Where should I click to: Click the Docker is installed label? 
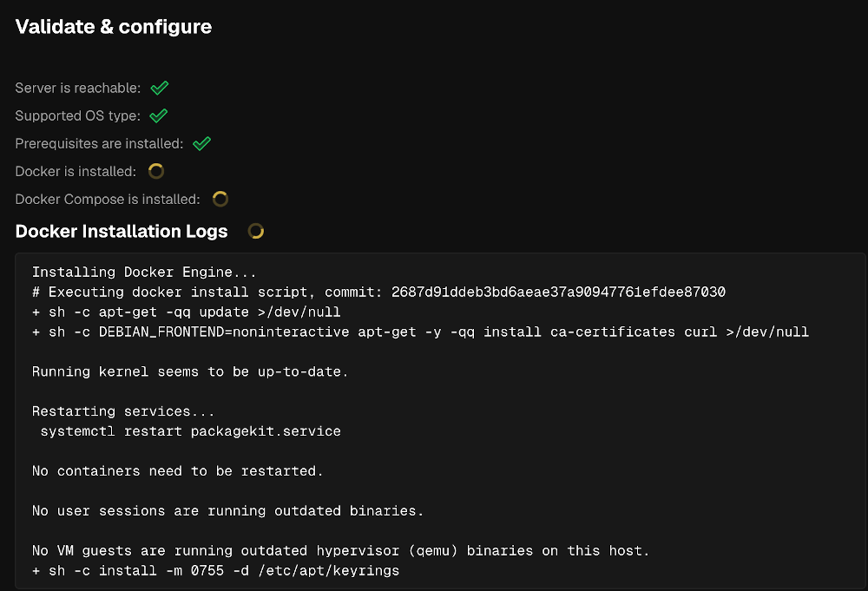coord(76,172)
